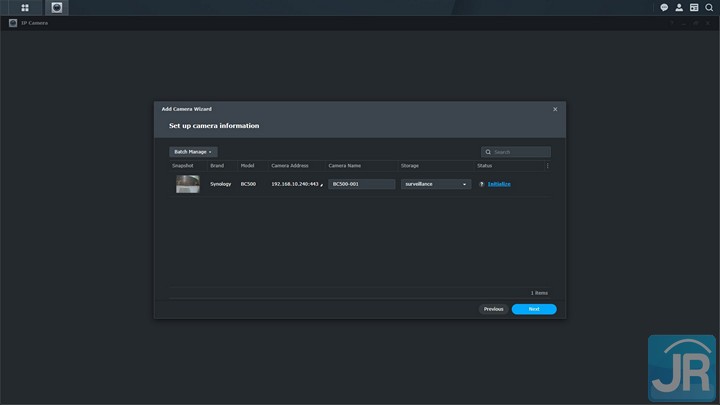Screen dimensions: 720x405
Task: Go back with the Previous button
Action: (493, 309)
